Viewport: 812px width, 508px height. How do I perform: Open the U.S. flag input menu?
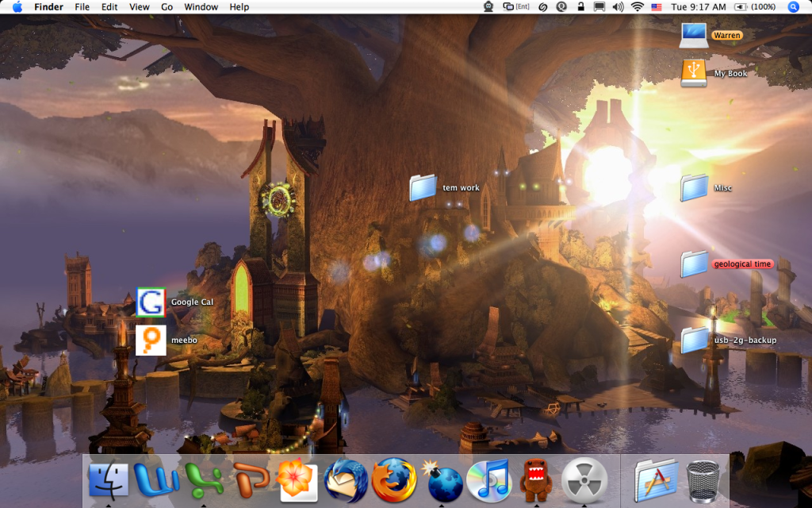coord(657,7)
